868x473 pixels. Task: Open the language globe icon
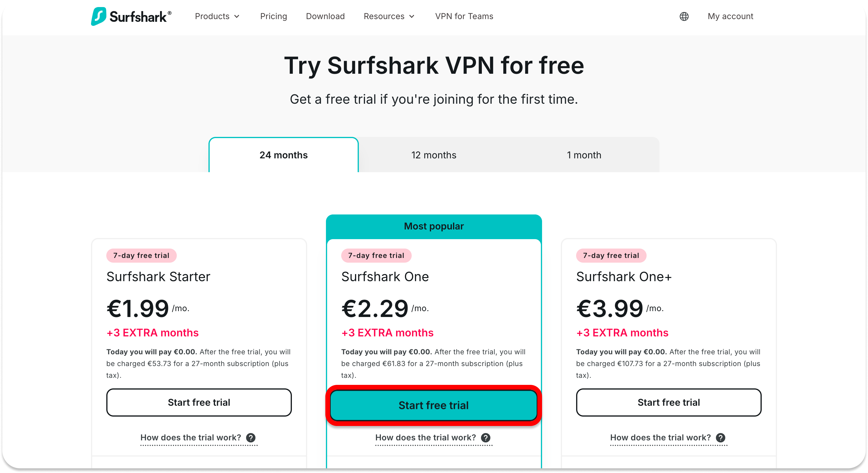point(684,16)
